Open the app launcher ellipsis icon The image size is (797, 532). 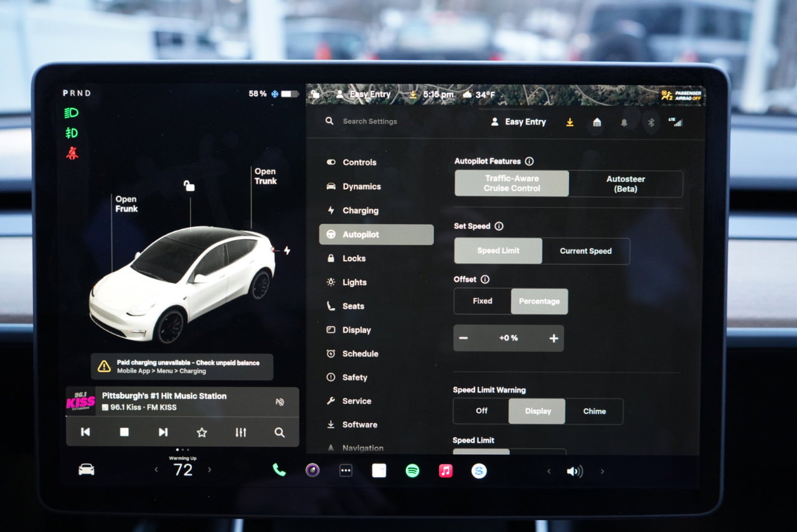[x=346, y=470]
